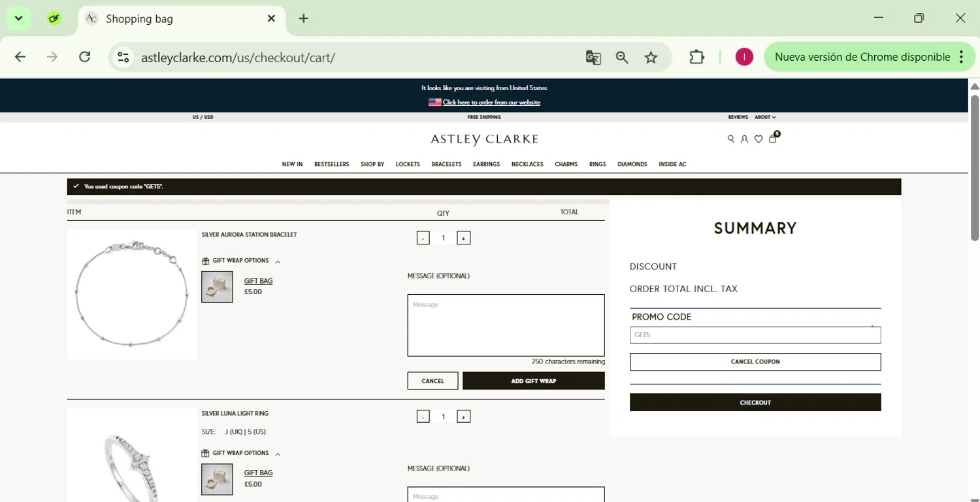Screen dimensions: 980x502
Task: Open the Diamonds menu
Action: point(632,165)
